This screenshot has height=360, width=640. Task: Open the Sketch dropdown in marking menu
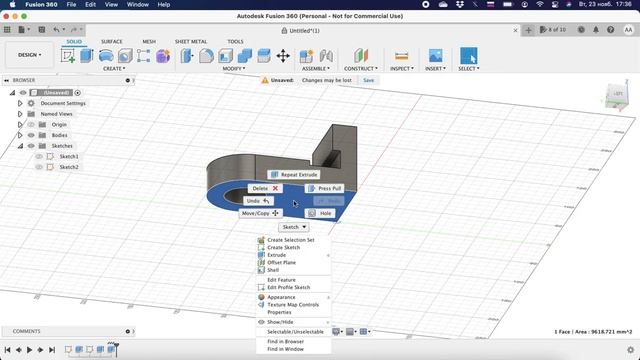(294, 227)
